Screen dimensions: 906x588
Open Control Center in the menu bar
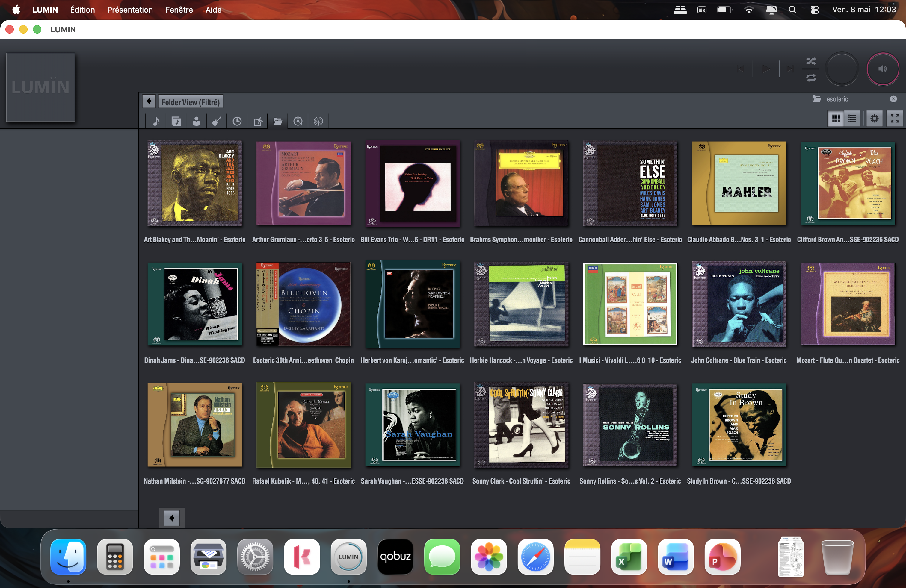814,10
